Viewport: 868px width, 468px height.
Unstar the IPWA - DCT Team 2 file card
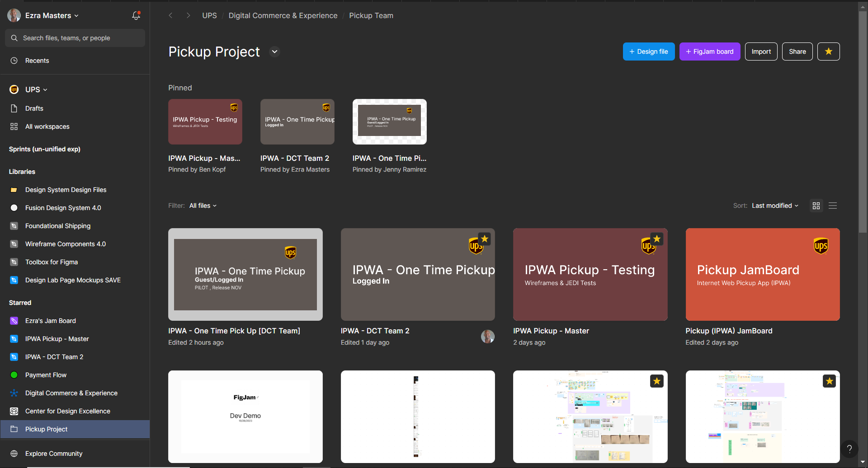(x=485, y=239)
